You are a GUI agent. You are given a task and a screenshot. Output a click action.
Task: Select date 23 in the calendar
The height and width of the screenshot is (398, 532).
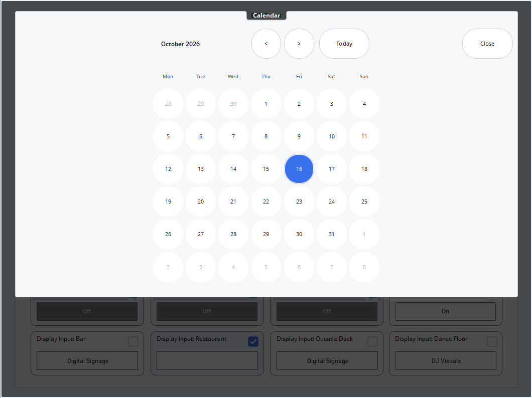click(x=299, y=202)
